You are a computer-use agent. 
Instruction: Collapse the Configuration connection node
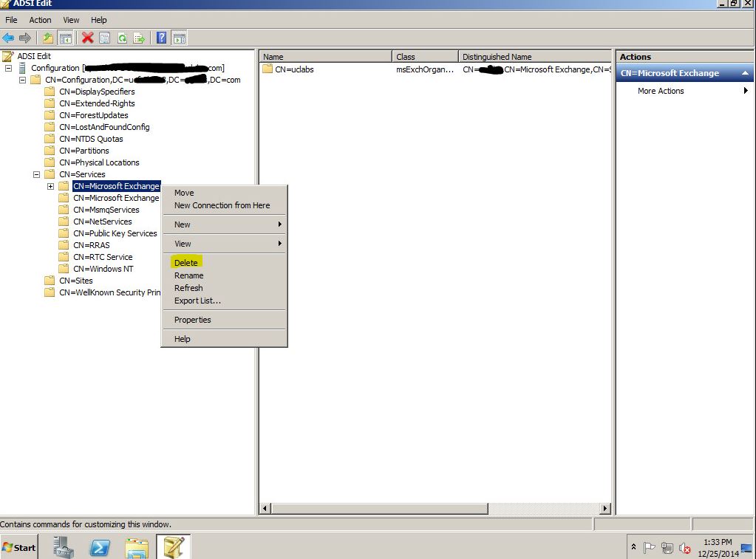[x=9, y=68]
